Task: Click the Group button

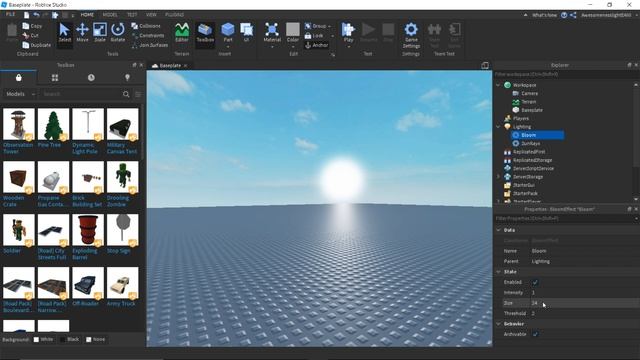Action: coord(318,26)
